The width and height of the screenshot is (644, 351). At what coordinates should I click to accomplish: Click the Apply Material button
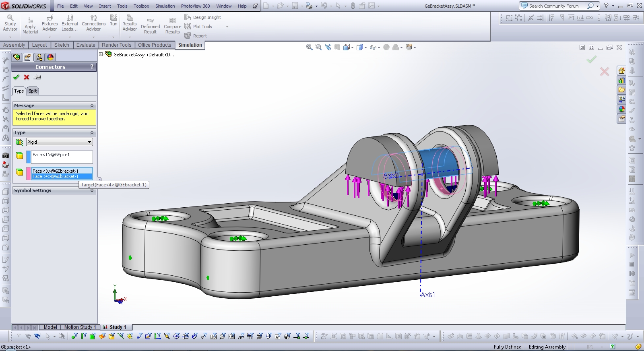(x=30, y=25)
